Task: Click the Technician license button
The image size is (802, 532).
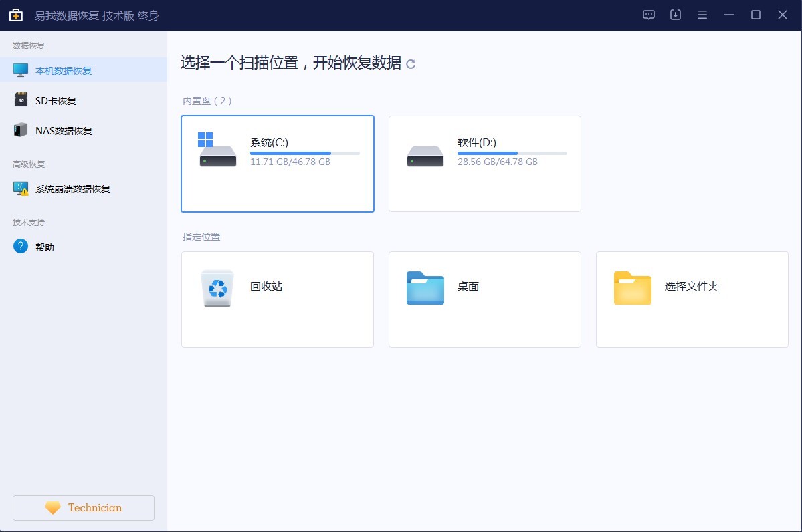Action: (83, 507)
